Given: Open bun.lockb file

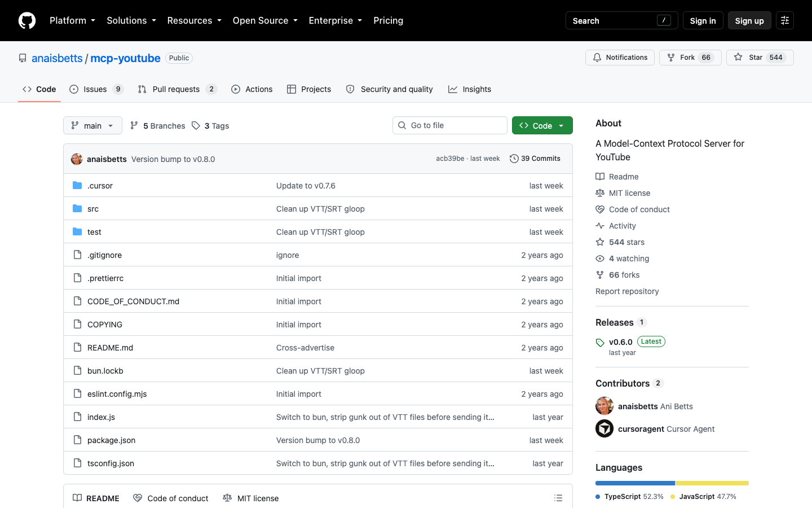Looking at the screenshot, I should (x=105, y=371).
